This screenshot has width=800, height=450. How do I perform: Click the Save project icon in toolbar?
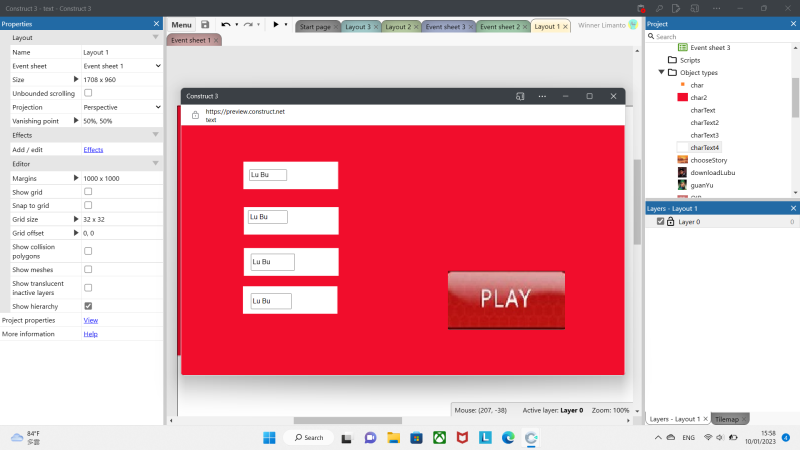tap(205, 24)
